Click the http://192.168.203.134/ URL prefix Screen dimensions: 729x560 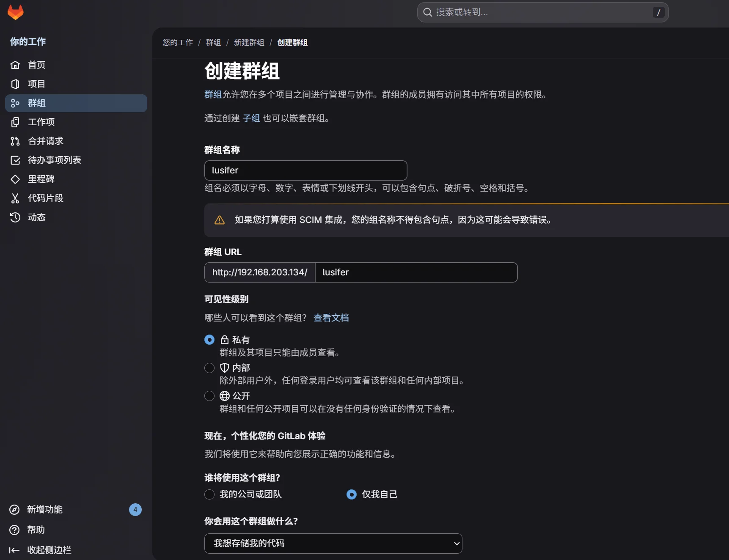tap(260, 272)
